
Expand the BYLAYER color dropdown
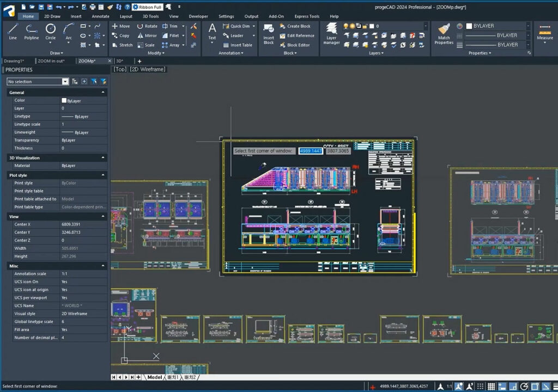pos(527,26)
